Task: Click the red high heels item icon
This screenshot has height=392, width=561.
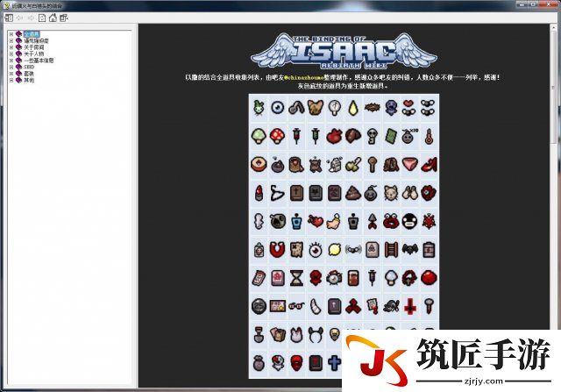Action: tap(429, 165)
